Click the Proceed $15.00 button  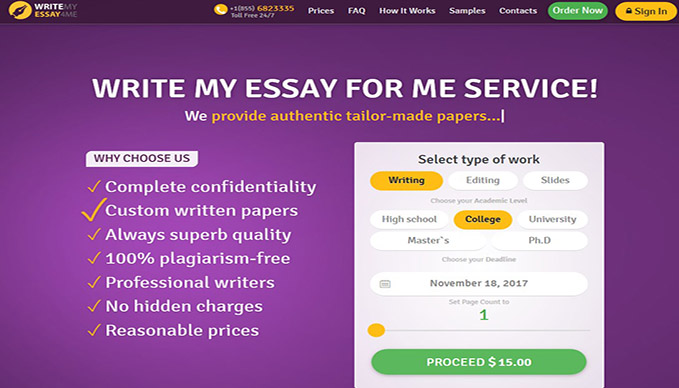click(479, 362)
